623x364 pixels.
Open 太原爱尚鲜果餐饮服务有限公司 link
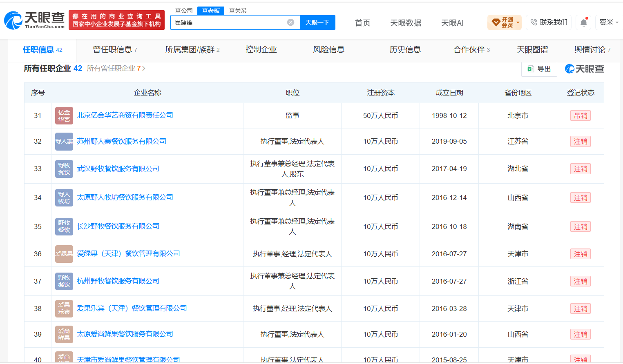125,334
